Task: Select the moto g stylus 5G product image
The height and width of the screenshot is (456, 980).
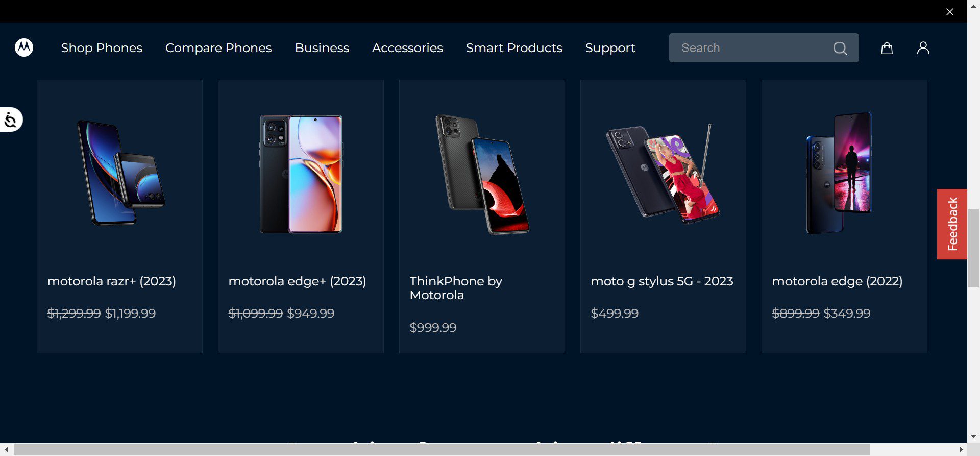Action: point(663,174)
